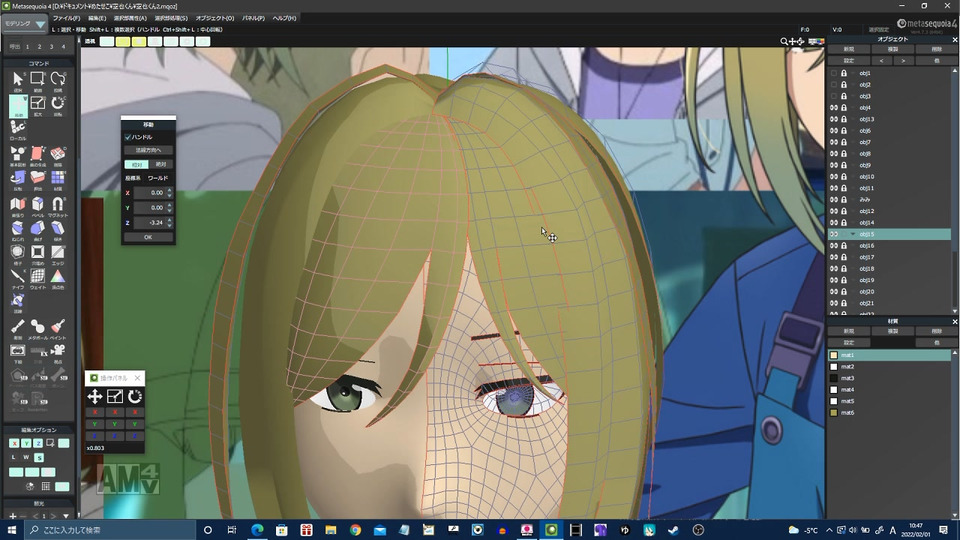Select obj18 in the object list

coord(889,268)
